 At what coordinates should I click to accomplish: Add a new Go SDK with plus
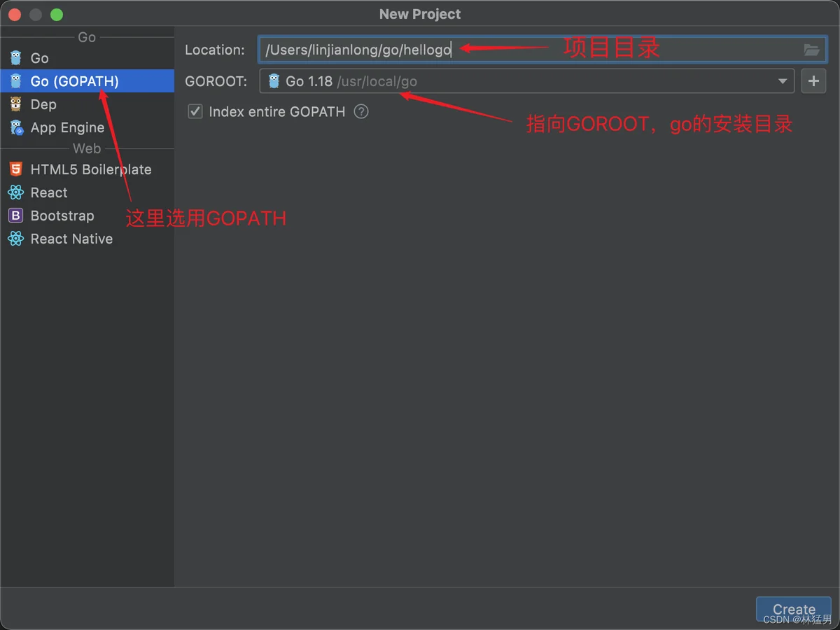click(813, 81)
